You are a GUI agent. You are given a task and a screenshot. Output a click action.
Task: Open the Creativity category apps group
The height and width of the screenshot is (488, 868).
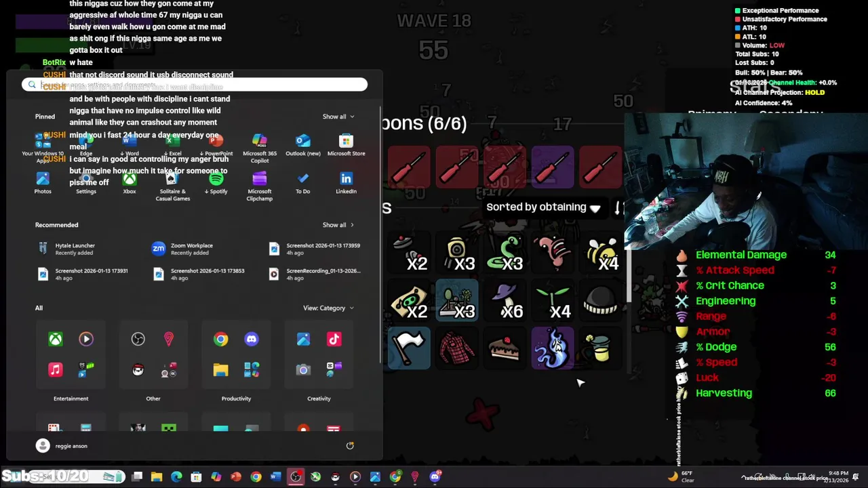(x=319, y=355)
